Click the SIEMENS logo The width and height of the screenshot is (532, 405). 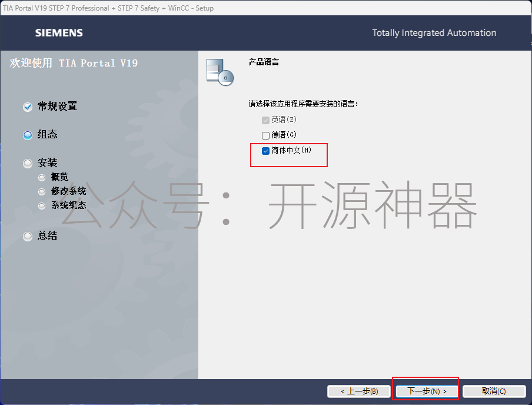[x=59, y=33]
